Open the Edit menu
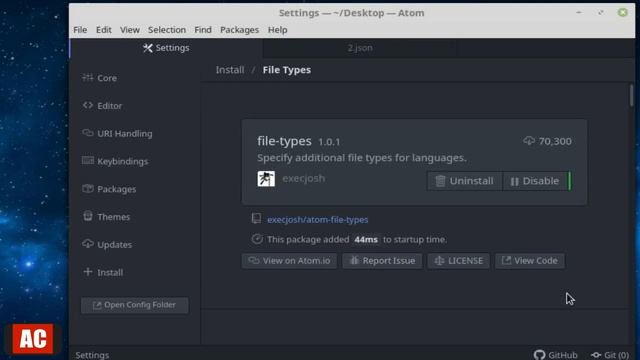Viewport: 640px width, 360px height. pos(104,30)
